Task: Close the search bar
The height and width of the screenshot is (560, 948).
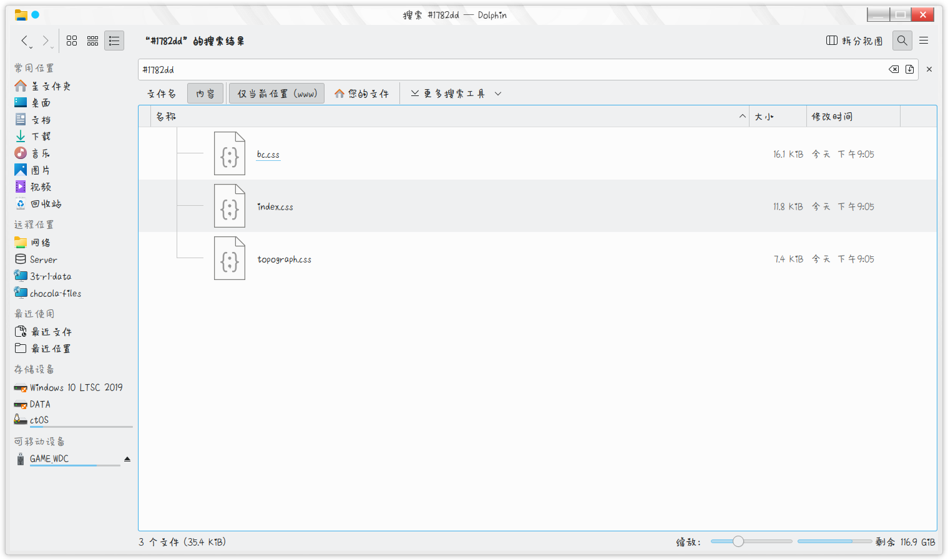Action: (x=929, y=69)
